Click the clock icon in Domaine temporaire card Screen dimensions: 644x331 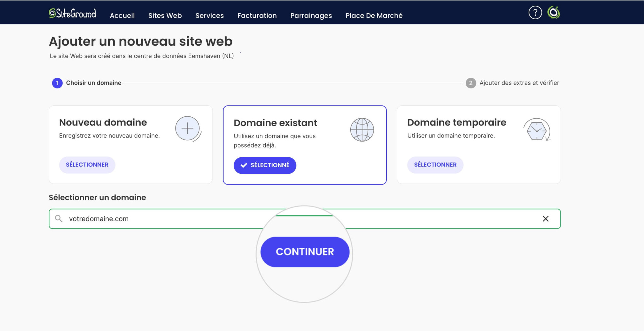click(x=537, y=129)
